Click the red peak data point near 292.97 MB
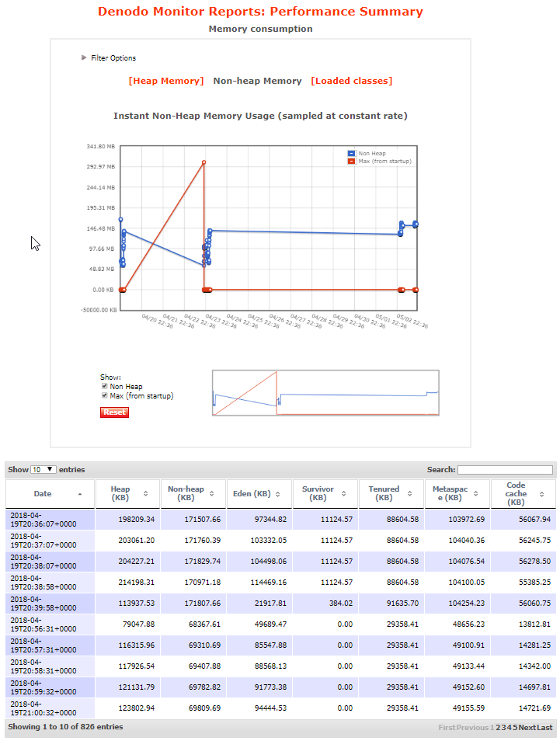Image resolution: width=560 pixels, height=741 pixels. pyautogui.click(x=203, y=162)
